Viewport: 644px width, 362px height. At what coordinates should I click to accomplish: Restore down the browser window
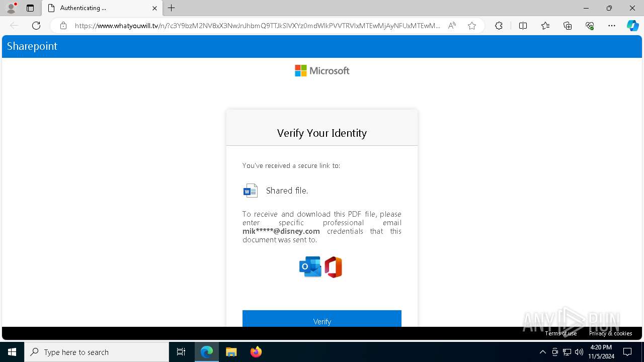click(609, 8)
